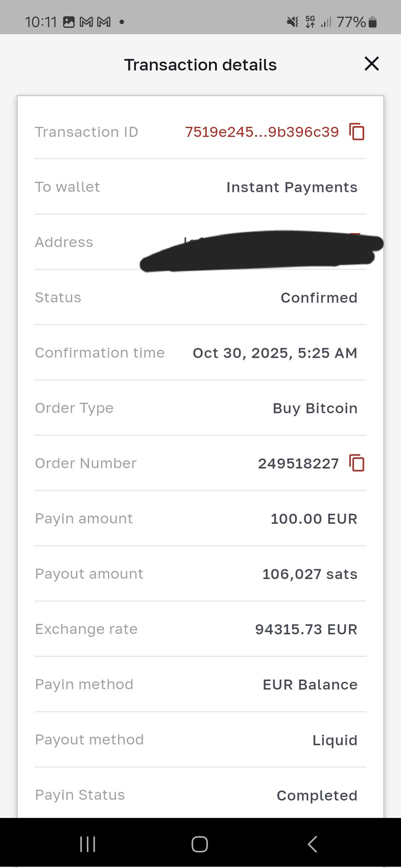This screenshot has width=401, height=868.
Task: Select the Instant Payments wallet value
Action: [x=292, y=187]
